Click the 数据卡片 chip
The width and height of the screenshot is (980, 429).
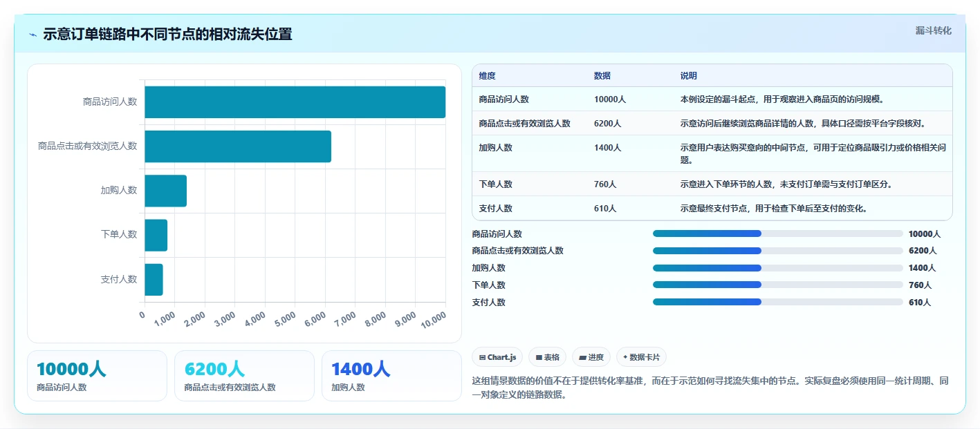pyautogui.click(x=641, y=357)
